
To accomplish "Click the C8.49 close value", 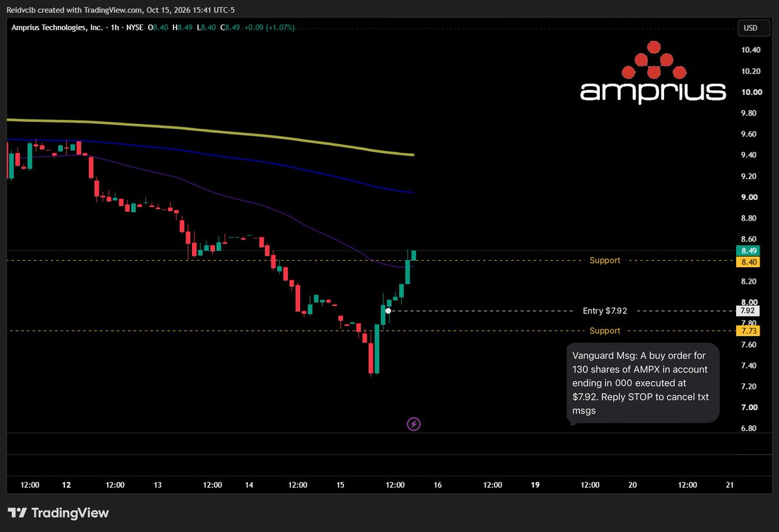I will [x=232, y=28].
